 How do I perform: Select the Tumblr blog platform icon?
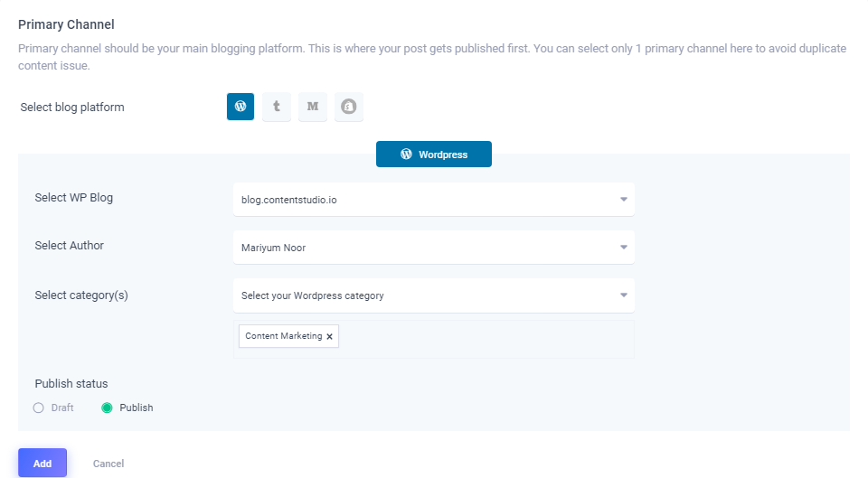(x=277, y=107)
